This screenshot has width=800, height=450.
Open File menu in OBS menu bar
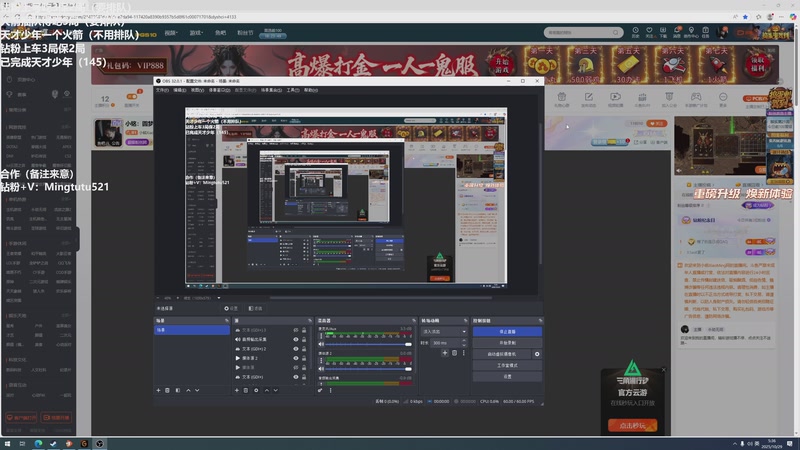click(162, 90)
